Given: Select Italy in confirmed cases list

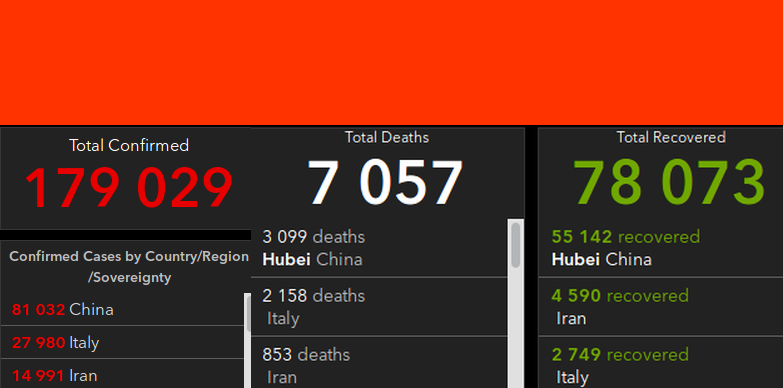Looking at the screenshot, I should click(x=122, y=343).
